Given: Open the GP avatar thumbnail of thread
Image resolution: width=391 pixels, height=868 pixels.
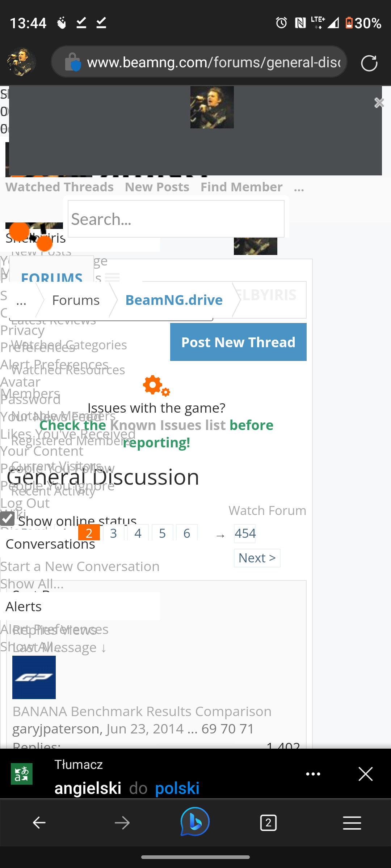Looking at the screenshot, I should 34,677.
